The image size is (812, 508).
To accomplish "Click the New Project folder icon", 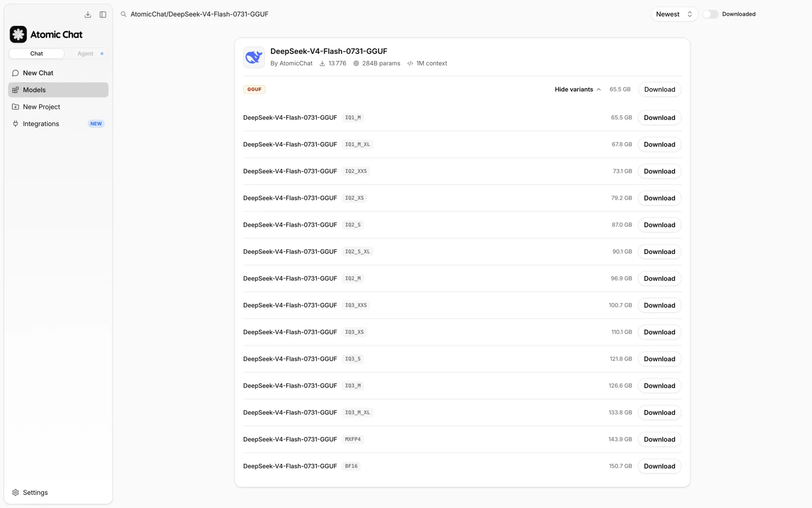I will 15,107.
